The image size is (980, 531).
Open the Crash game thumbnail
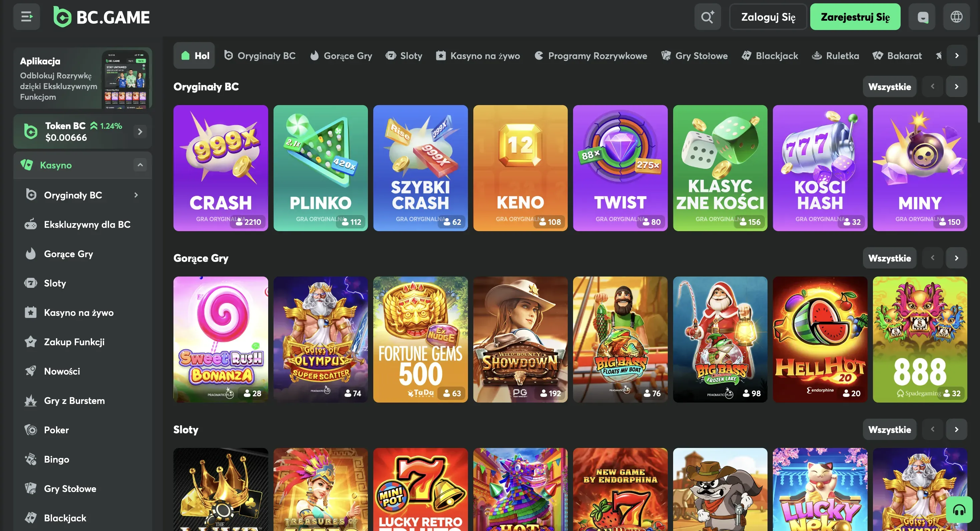221,168
